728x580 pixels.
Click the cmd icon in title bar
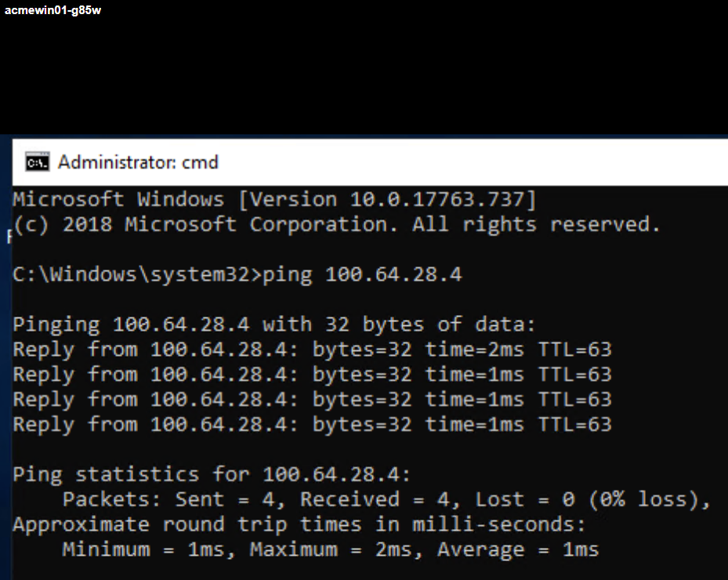37,162
